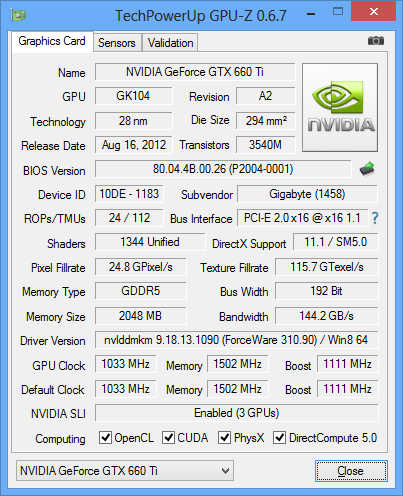Click the NVIDIA logo image
Image resolution: width=403 pixels, height=496 pixels.
pyautogui.click(x=340, y=107)
